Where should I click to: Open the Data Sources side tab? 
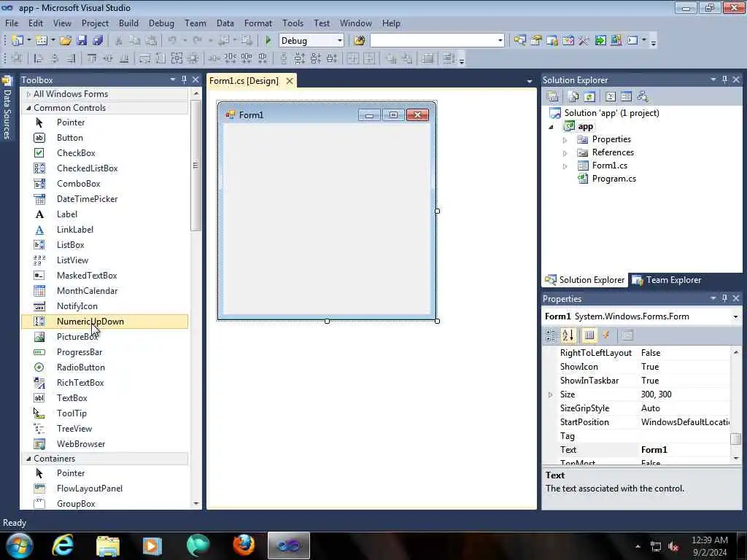[x=7, y=109]
